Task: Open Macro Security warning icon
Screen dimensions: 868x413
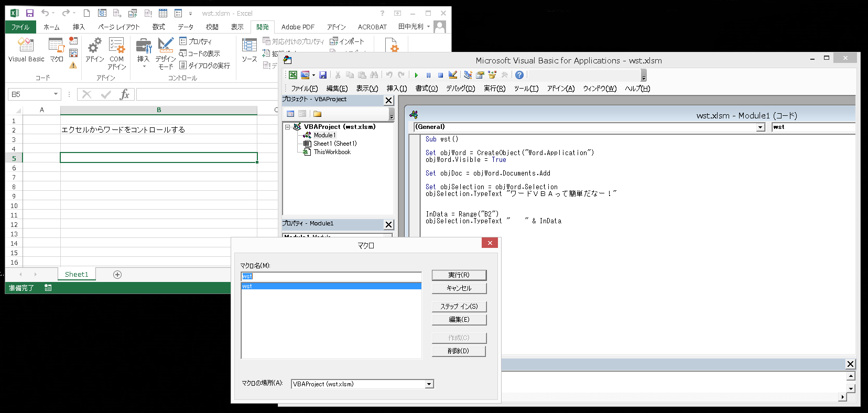Action: [x=73, y=65]
